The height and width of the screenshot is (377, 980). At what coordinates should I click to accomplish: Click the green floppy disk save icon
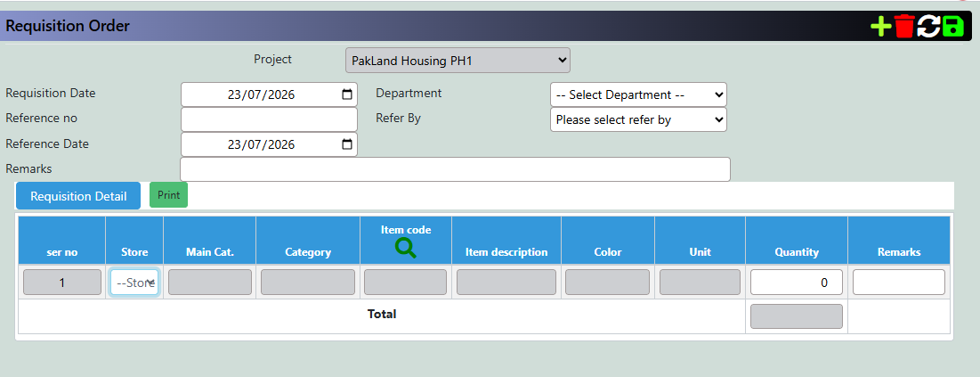point(953,27)
